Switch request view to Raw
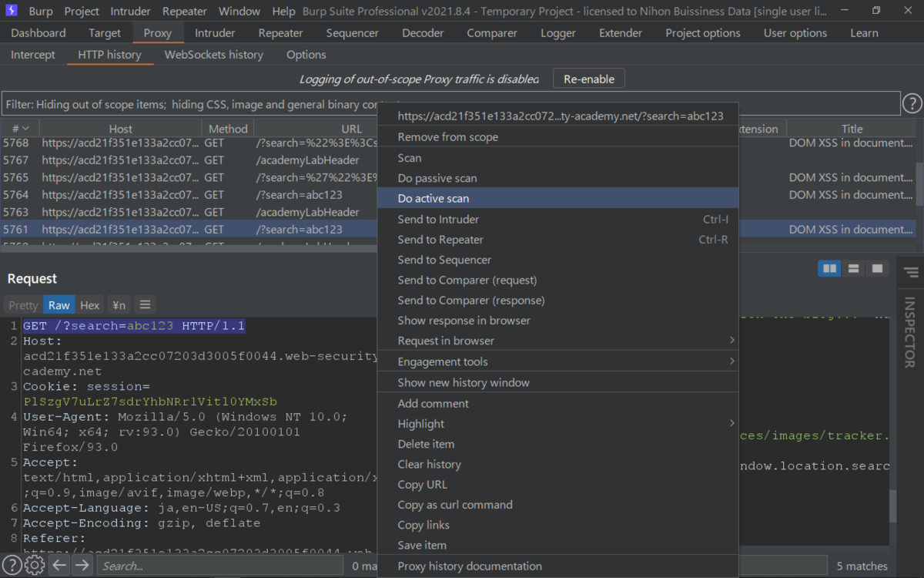The height and width of the screenshot is (578, 924). click(59, 305)
